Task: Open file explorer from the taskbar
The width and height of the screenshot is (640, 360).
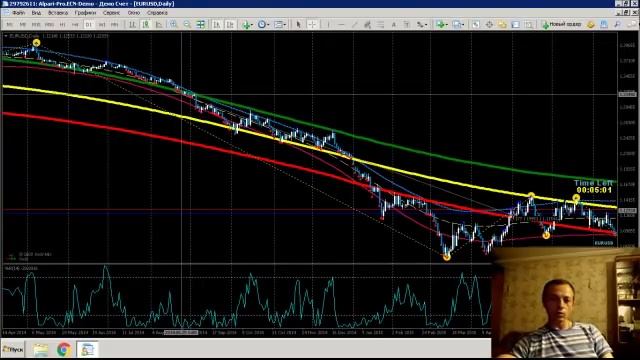Action: click(40, 350)
